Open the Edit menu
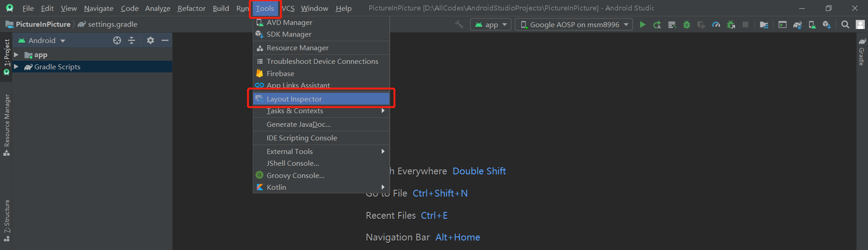 [x=47, y=8]
